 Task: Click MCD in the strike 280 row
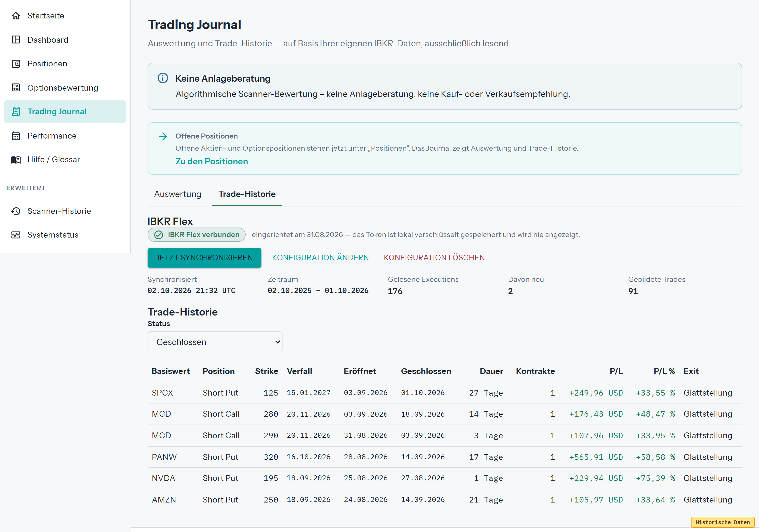click(x=161, y=414)
